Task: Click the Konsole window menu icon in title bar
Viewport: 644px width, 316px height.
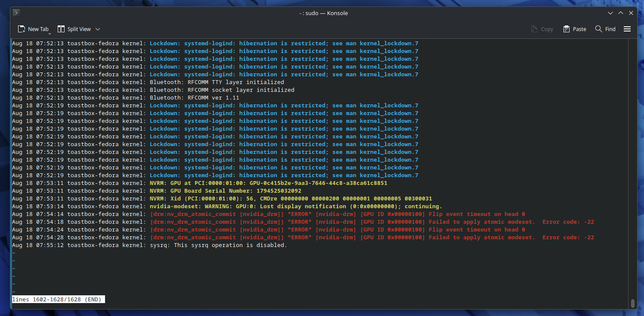Action: tap(16, 13)
